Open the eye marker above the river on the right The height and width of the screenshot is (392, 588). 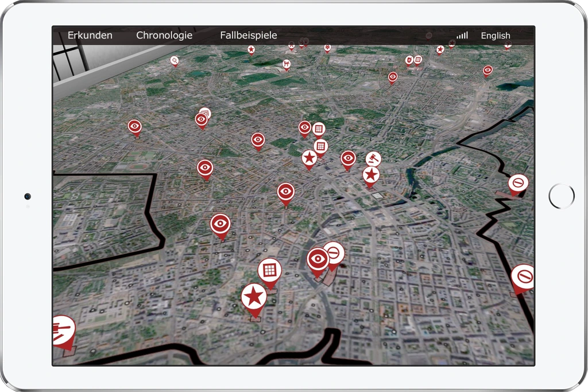pyautogui.click(x=488, y=70)
